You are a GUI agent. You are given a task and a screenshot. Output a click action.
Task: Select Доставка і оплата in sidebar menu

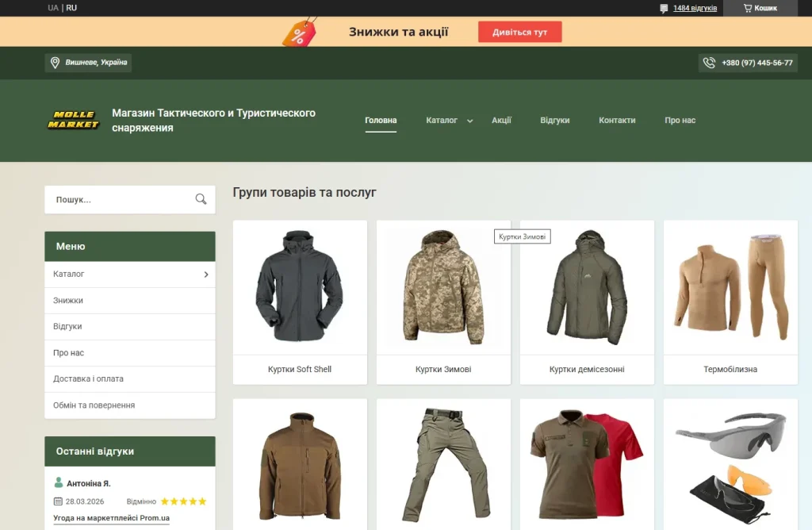(x=130, y=378)
